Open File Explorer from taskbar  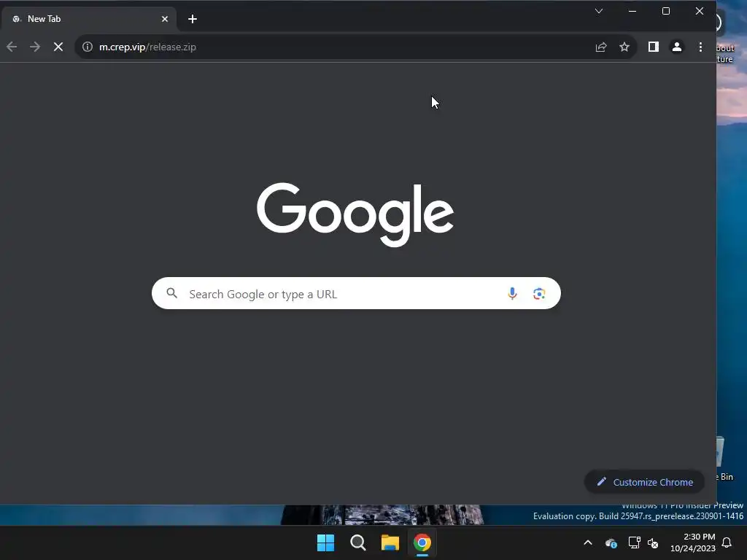pos(390,542)
